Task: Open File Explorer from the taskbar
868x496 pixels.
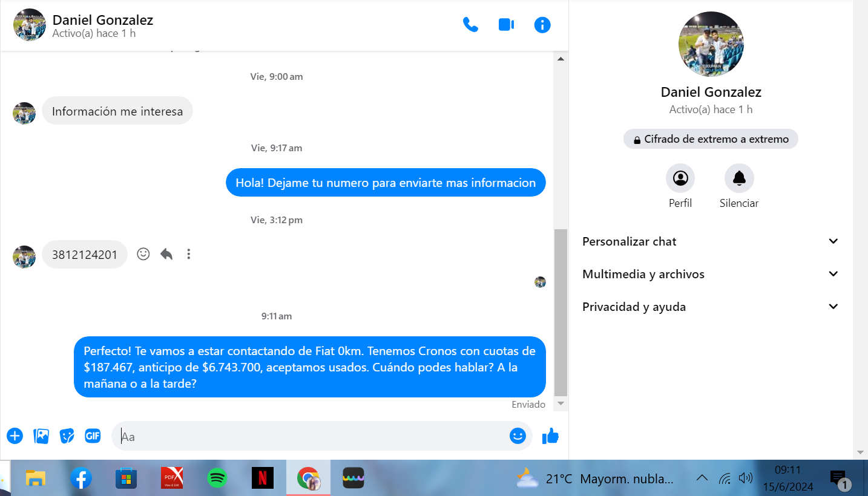Action: [x=36, y=478]
